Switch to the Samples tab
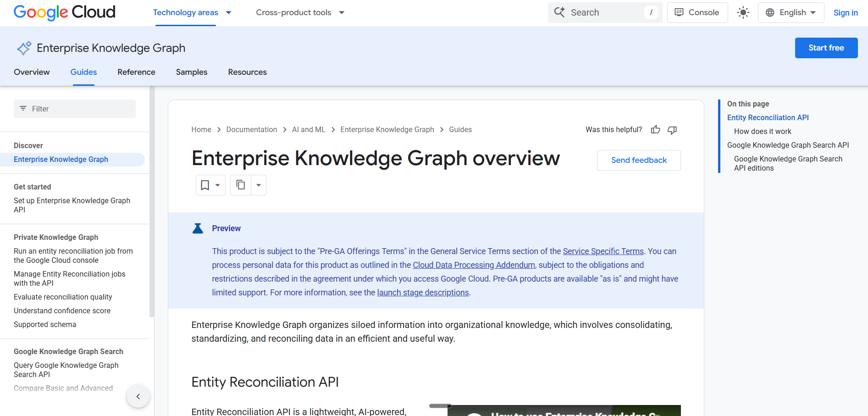The width and height of the screenshot is (868, 416). (192, 72)
